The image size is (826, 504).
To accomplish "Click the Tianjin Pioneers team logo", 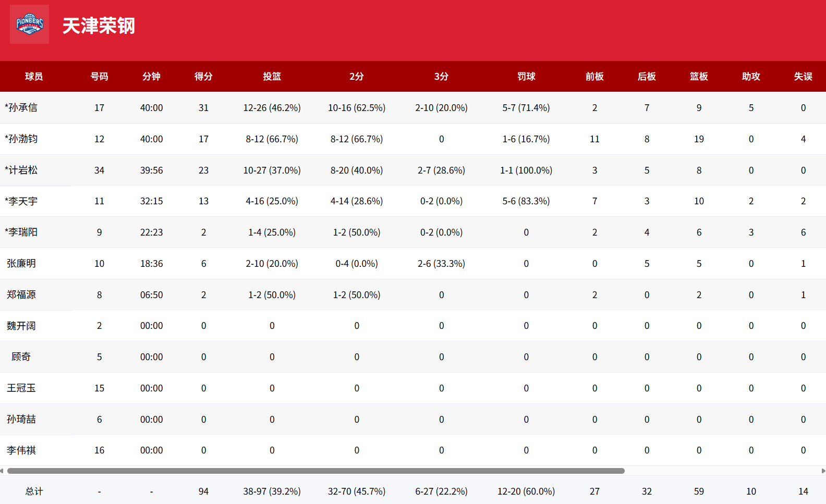I will click(x=30, y=24).
